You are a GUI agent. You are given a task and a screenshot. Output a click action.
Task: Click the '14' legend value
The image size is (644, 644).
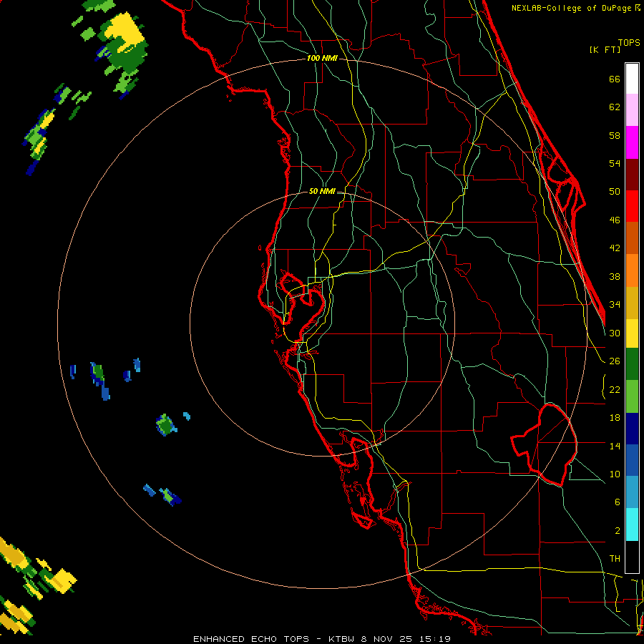615,446
